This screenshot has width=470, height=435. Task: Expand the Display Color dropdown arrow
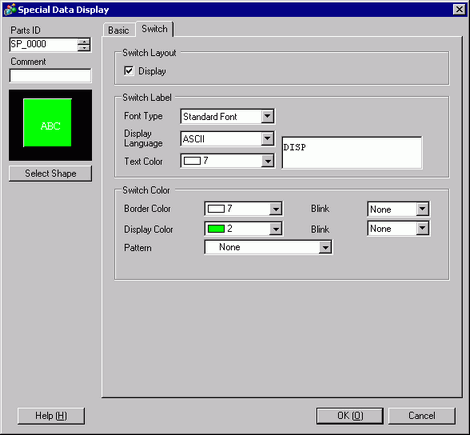(x=276, y=229)
